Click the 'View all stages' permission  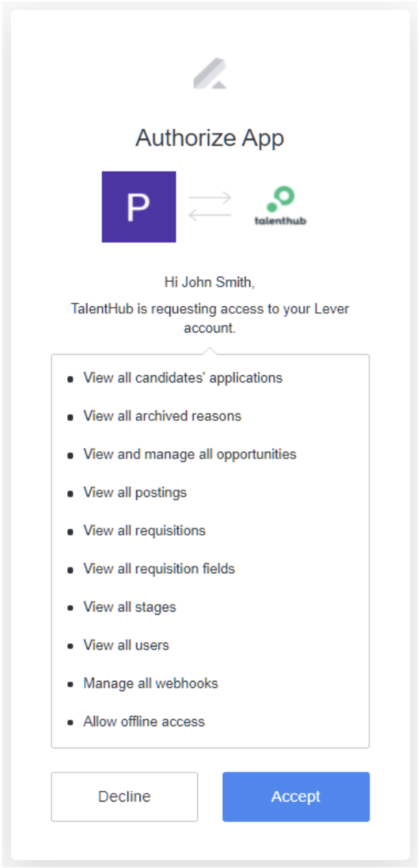[x=129, y=607]
